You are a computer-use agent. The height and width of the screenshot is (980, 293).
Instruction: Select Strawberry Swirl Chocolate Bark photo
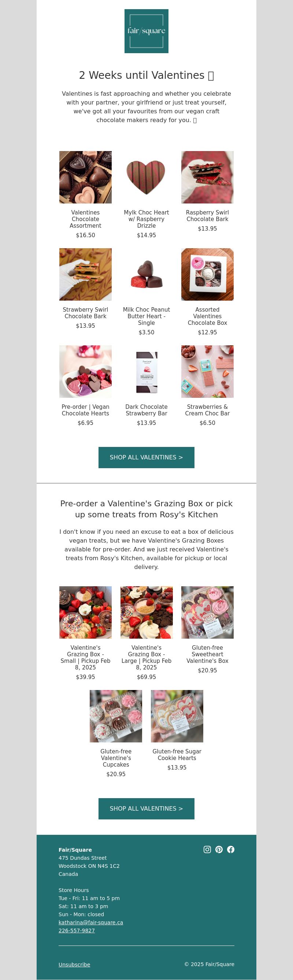coord(85,274)
